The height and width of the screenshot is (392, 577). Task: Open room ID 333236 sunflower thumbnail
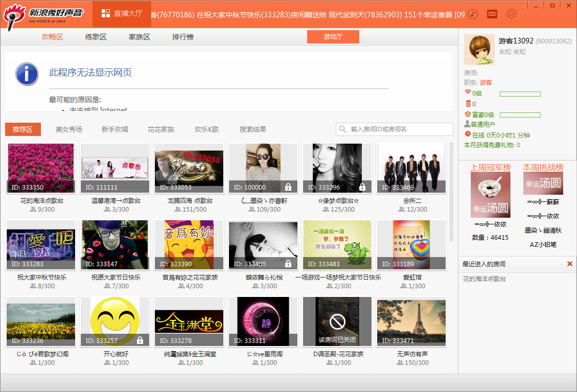click(x=41, y=321)
